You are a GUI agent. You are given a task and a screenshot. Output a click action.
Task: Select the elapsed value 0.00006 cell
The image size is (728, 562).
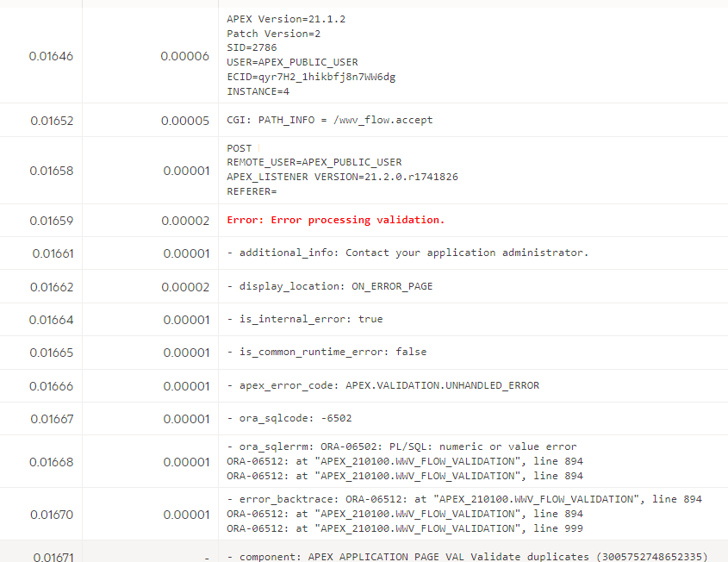(x=185, y=55)
